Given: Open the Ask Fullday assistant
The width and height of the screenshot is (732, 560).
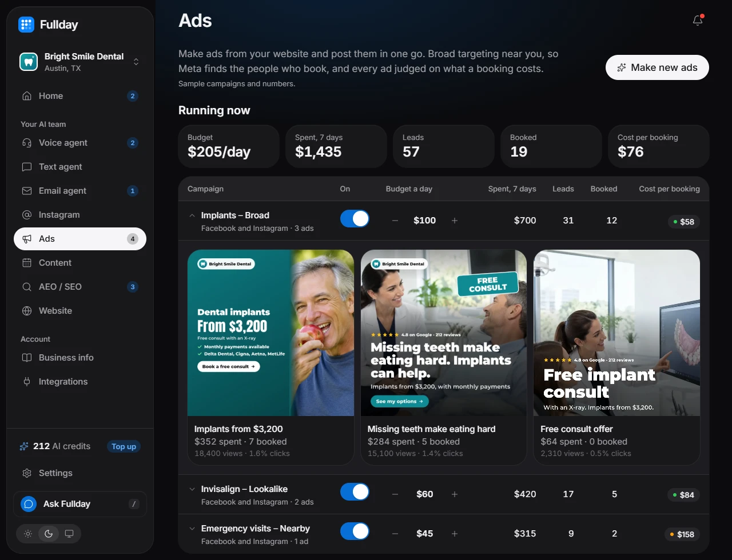Looking at the screenshot, I should (80, 504).
